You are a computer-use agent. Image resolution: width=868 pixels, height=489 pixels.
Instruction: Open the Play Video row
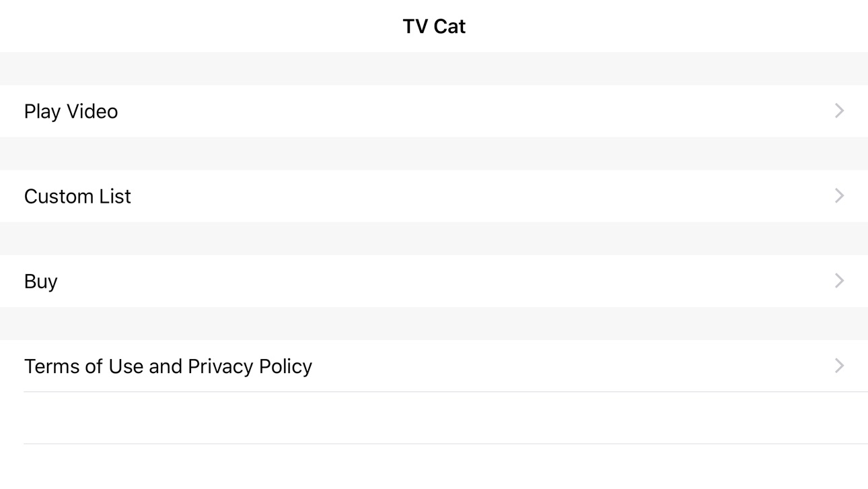point(434,111)
